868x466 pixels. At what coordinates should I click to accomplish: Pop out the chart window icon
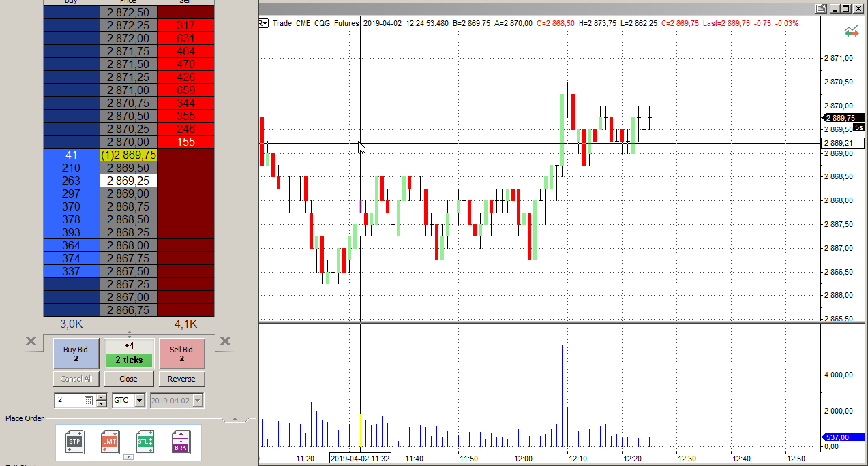(x=821, y=9)
